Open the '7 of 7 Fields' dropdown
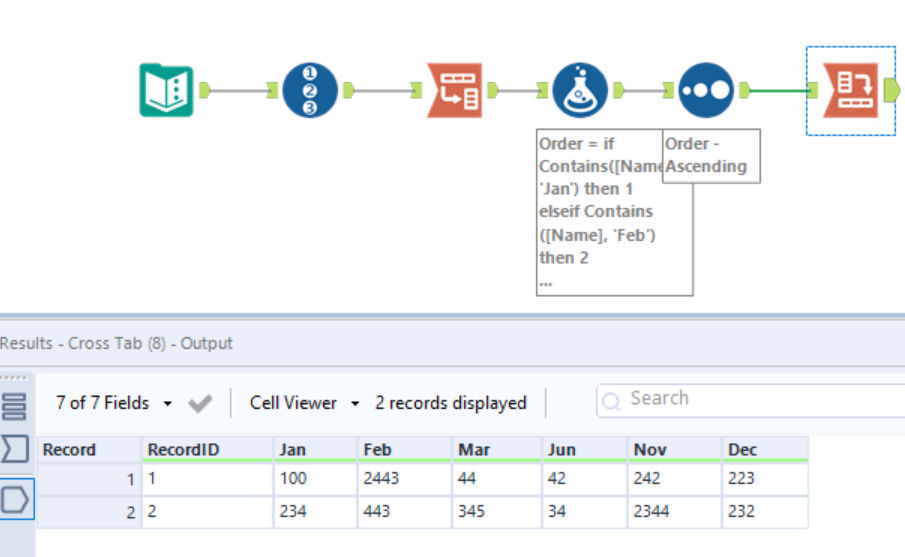The height and width of the screenshot is (557, 905). tap(167, 404)
